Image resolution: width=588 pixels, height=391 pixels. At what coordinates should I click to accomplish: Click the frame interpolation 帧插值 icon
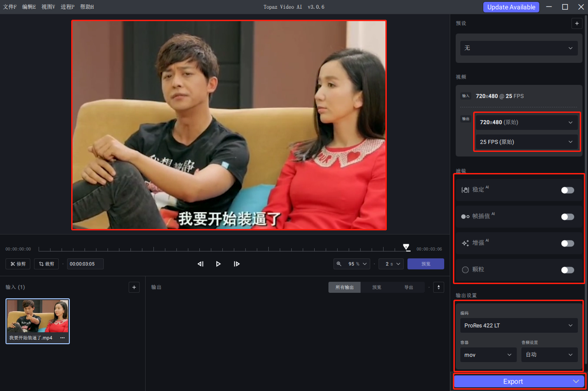pos(465,216)
